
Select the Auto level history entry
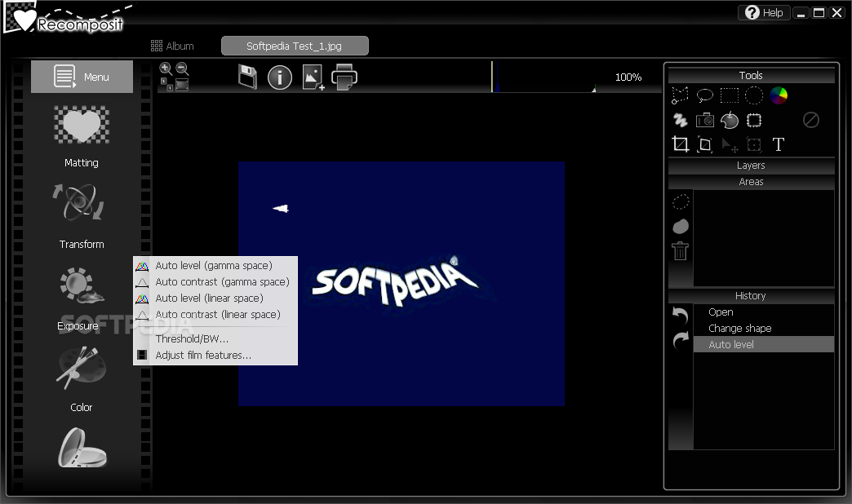(763, 344)
